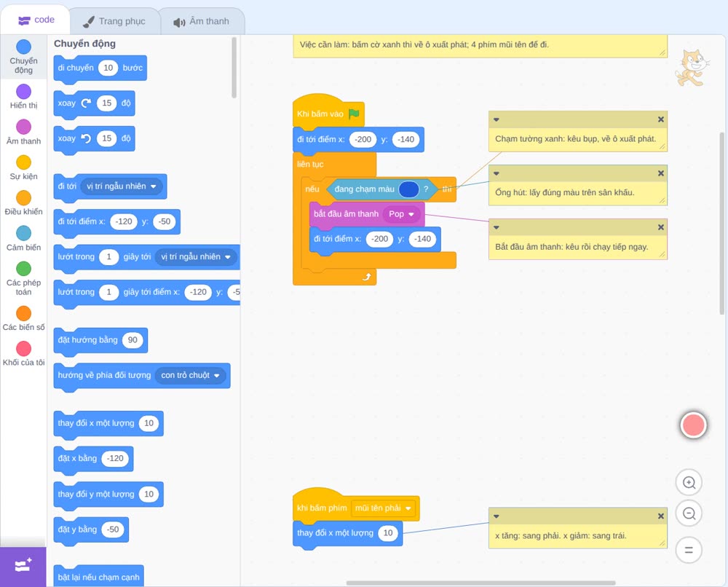Open the Chuyển động motion category
Image resolution: width=728 pixels, height=587 pixels.
click(x=23, y=57)
